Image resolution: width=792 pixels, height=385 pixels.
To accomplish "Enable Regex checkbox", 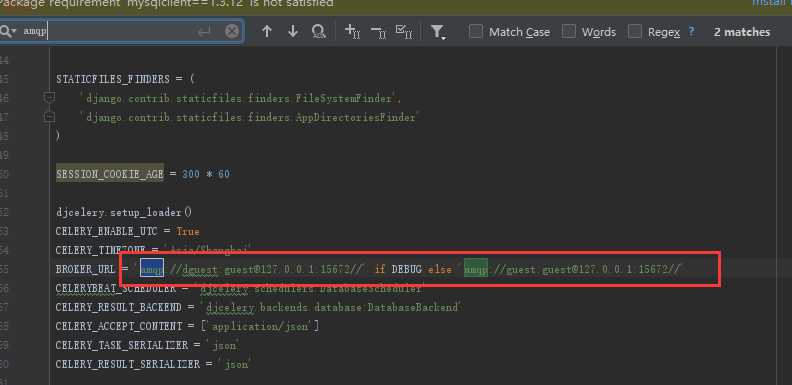I will (635, 31).
